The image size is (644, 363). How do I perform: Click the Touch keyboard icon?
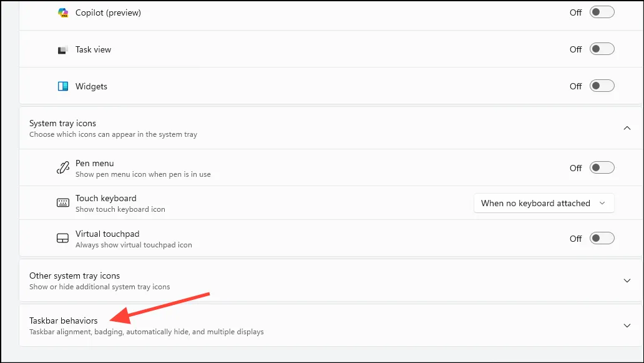[x=63, y=202]
